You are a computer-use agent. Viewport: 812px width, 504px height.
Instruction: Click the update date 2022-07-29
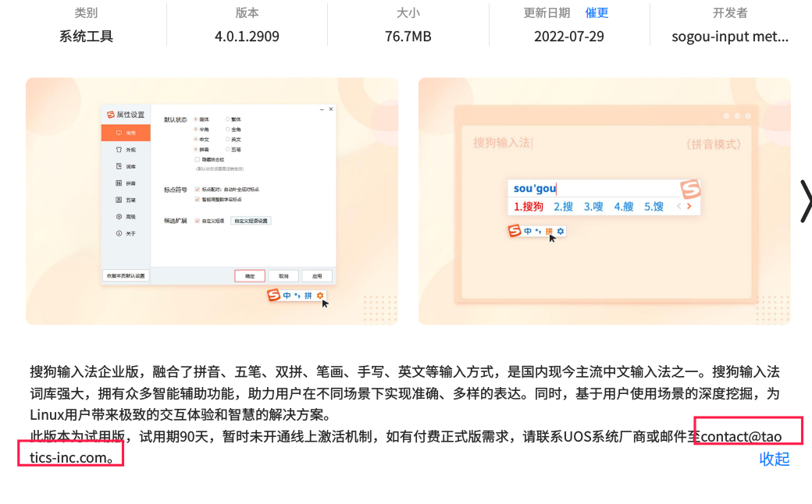pyautogui.click(x=569, y=36)
